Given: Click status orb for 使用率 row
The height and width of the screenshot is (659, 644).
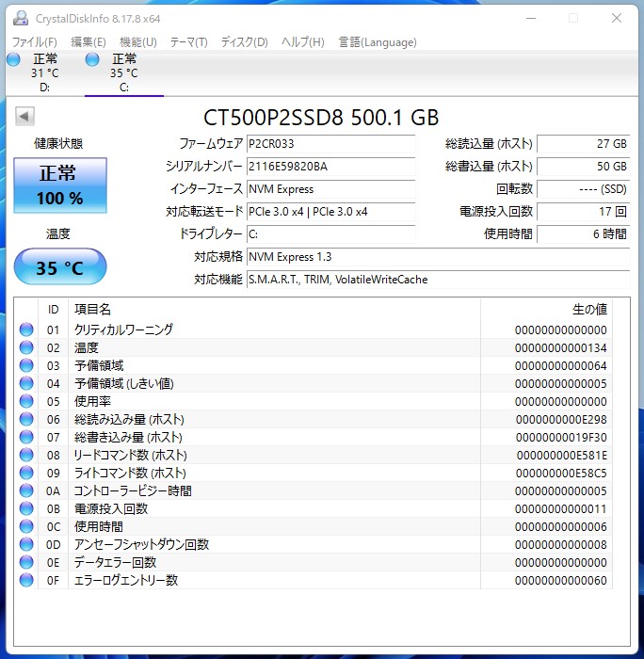Looking at the screenshot, I should click(x=26, y=401).
